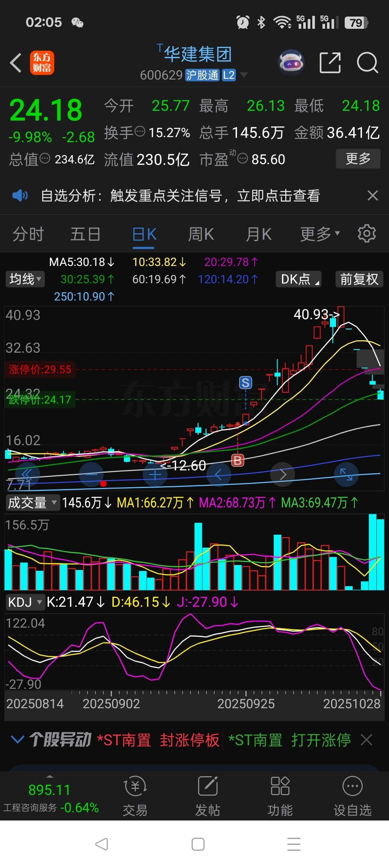Tap the current price 24.18
Image resolution: width=389 pixels, height=868 pixels.
(46, 110)
